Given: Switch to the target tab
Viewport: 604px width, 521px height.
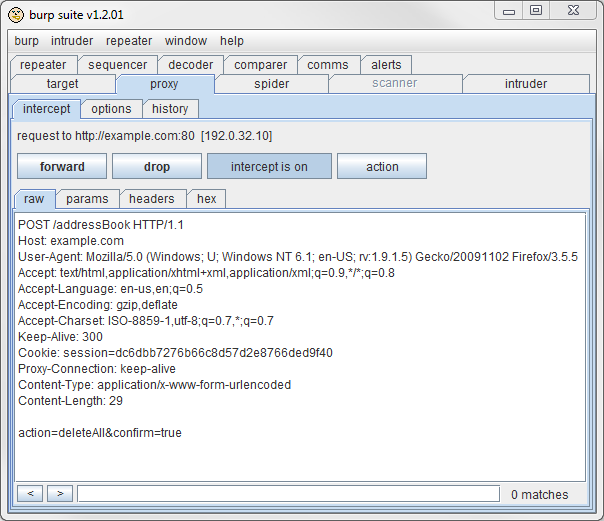Looking at the screenshot, I should pyautogui.click(x=62, y=84).
